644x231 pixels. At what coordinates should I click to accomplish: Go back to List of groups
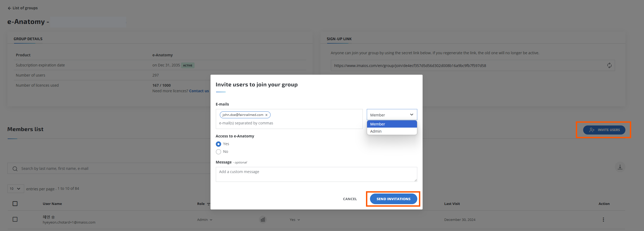point(23,8)
